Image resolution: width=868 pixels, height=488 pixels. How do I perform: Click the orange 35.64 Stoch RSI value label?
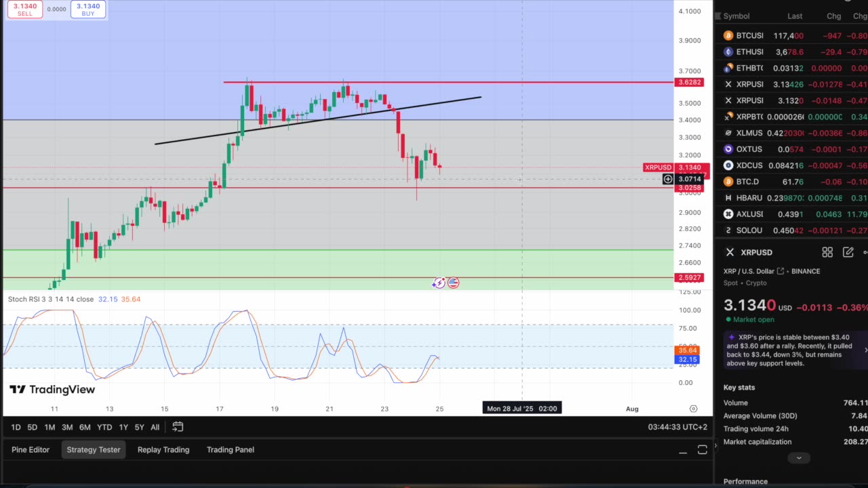point(688,350)
